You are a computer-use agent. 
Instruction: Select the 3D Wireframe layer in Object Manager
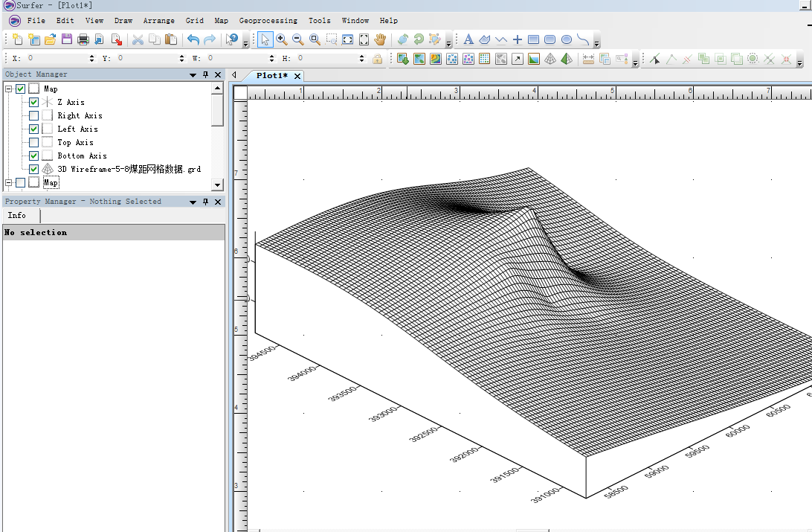129,169
